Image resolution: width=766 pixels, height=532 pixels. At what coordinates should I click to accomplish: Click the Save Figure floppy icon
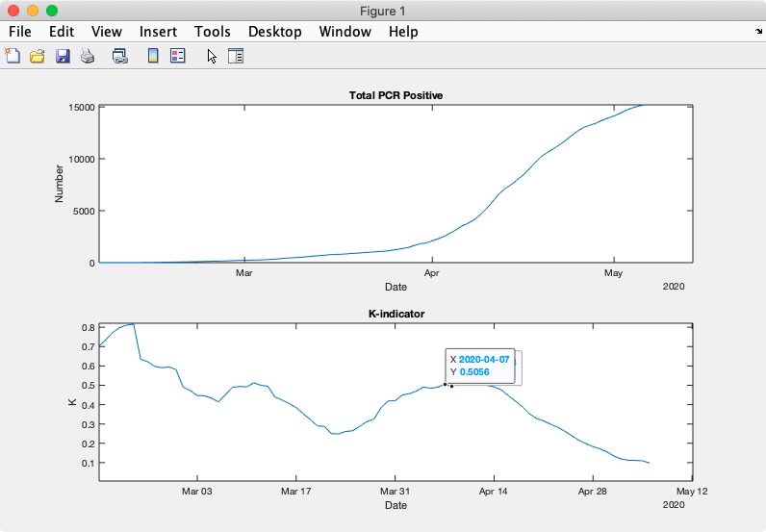pyautogui.click(x=63, y=56)
